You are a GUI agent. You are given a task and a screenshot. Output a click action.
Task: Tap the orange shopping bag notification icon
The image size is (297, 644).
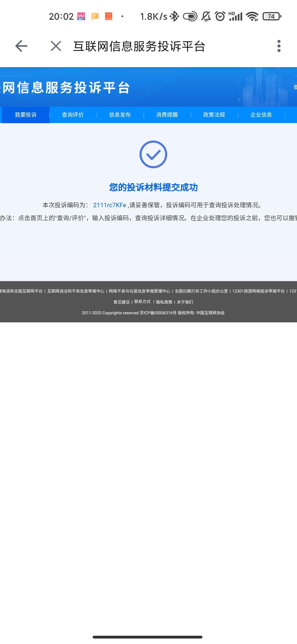point(109,17)
